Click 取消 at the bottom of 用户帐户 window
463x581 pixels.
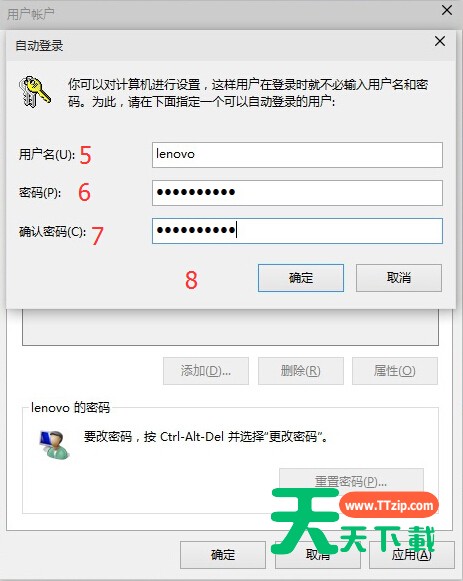tap(317, 555)
